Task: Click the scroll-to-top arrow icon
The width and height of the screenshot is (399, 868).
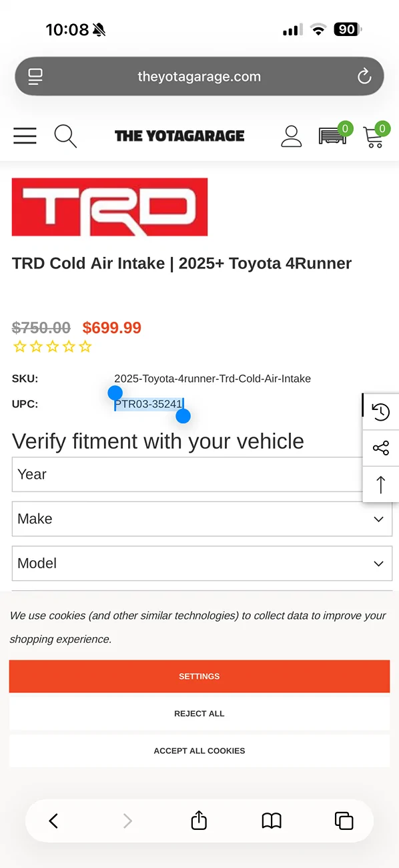Action: [381, 485]
